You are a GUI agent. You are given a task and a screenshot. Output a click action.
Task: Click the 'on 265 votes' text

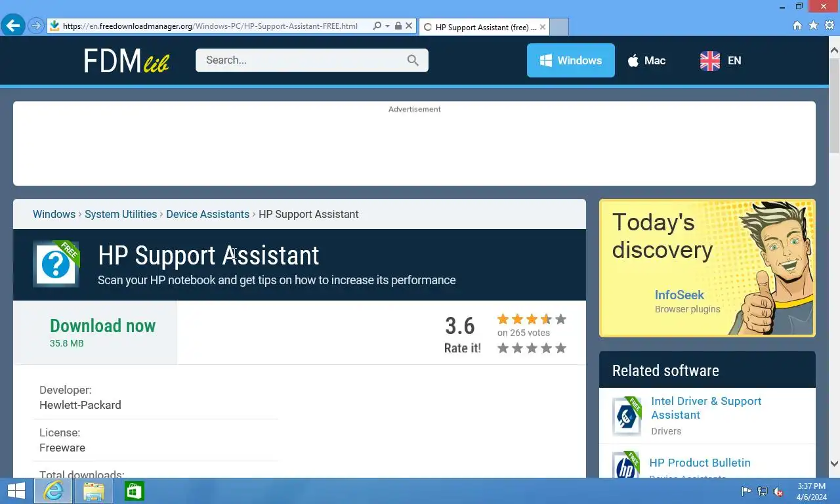(x=524, y=333)
